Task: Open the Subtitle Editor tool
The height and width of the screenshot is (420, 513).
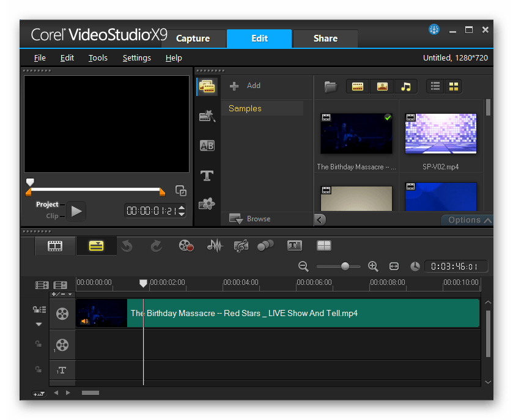Action: pyautogui.click(x=295, y=246)
